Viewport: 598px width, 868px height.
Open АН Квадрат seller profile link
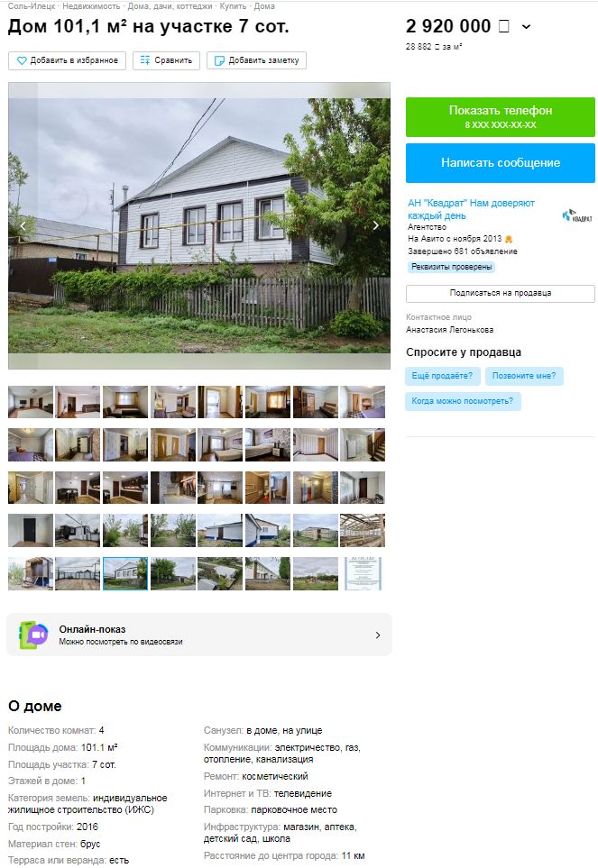[x=471, y=209]
